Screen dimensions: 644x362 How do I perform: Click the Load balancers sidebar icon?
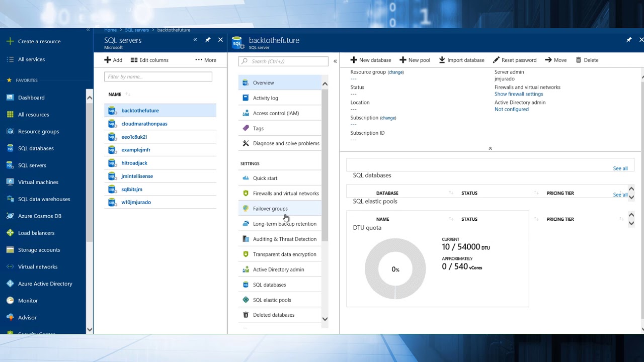(10, 233)
